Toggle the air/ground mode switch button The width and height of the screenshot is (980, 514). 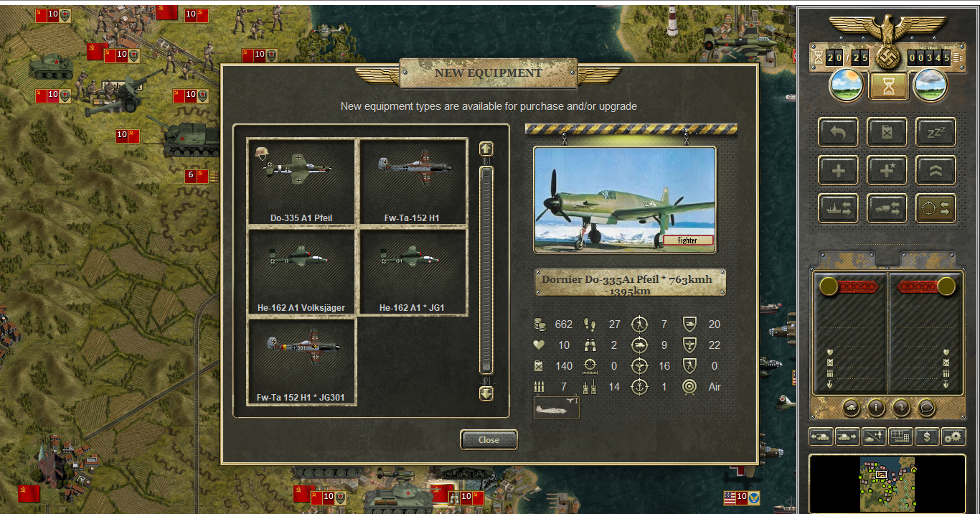point(936,208)
